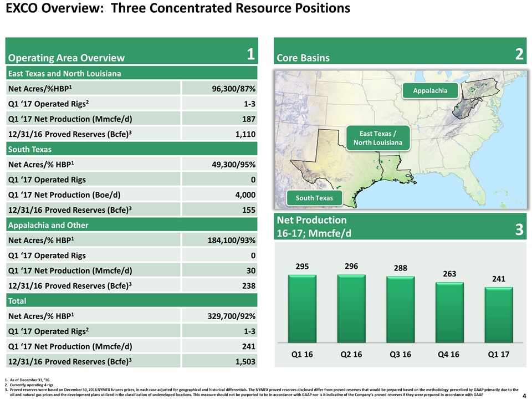The height and width of the screenshot is (399, 532).
Task: Select the South Texas table section row
Action: [x=132, y=149]
